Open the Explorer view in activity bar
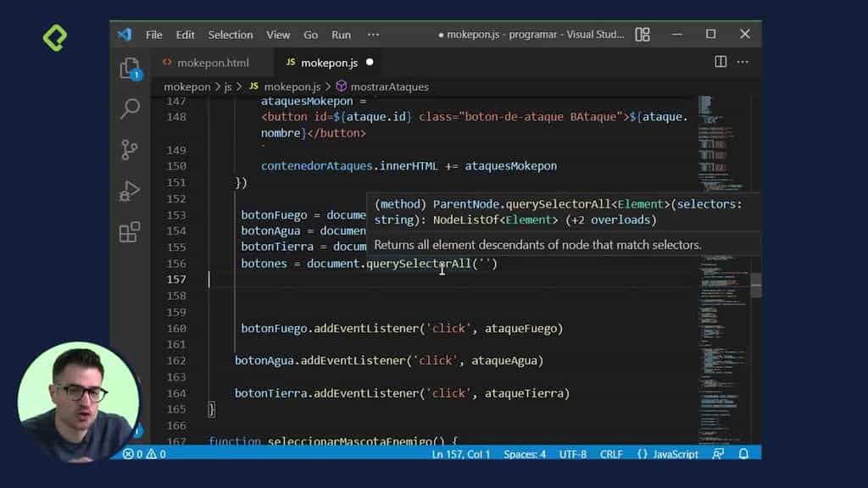The image size is (868, 488). point(131,67)
